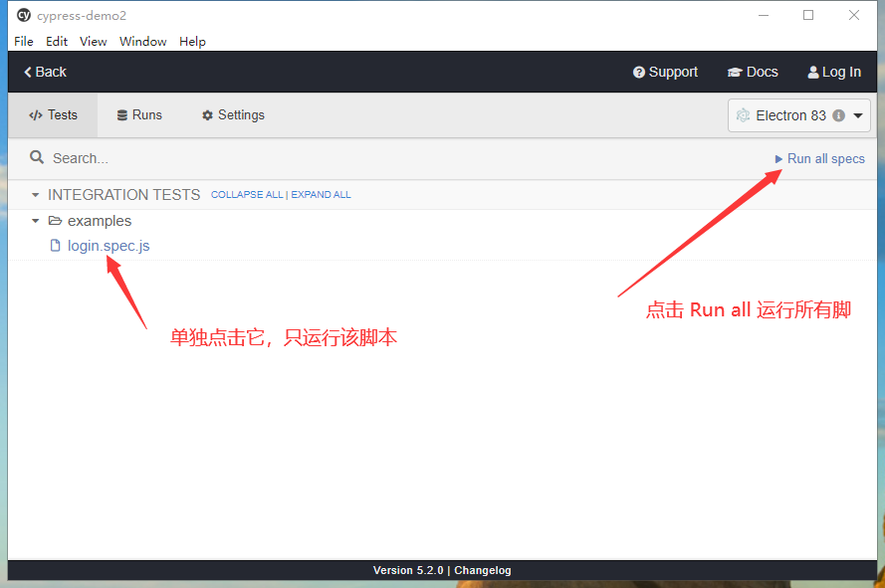Open the Support link
Screen dimensions: 885x588
point(665,73)
